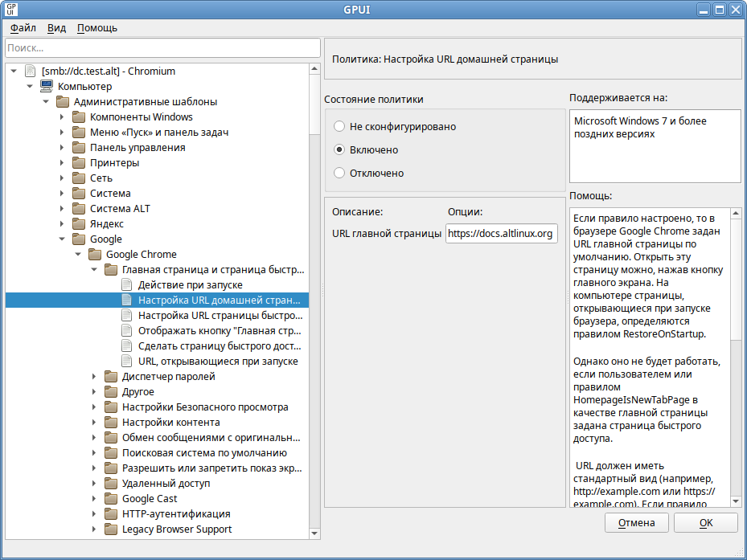The image size is (747, 560).
Task: Click document icon next to Действие при запуске
Action: (x=126, y=284)
